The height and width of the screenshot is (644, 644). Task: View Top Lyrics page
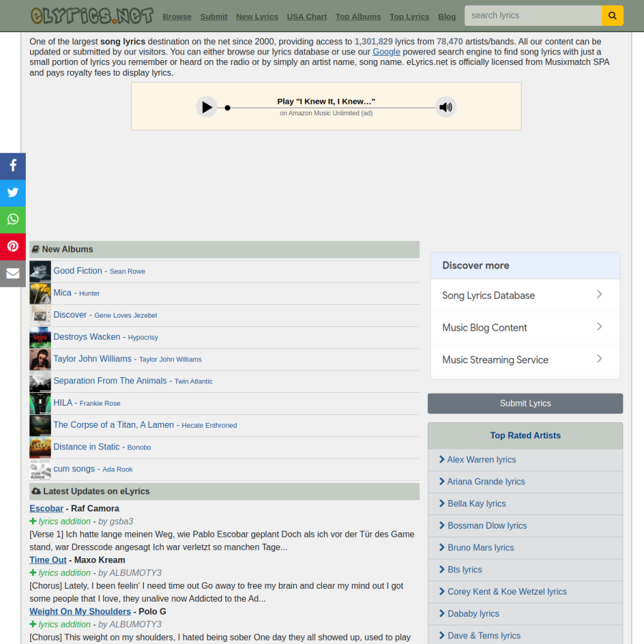click(409, 17)
